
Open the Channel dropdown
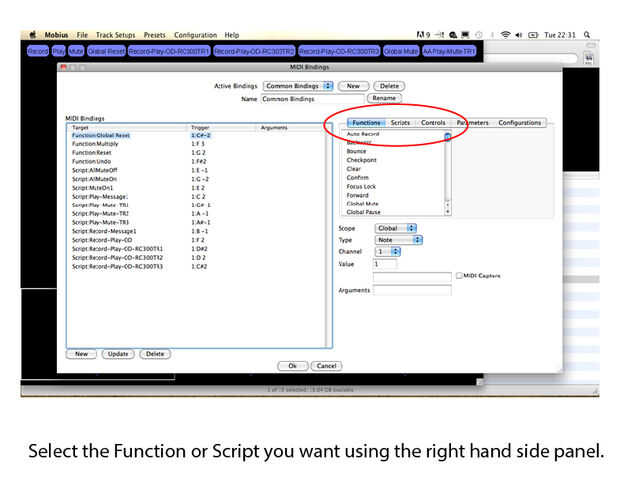388,251
